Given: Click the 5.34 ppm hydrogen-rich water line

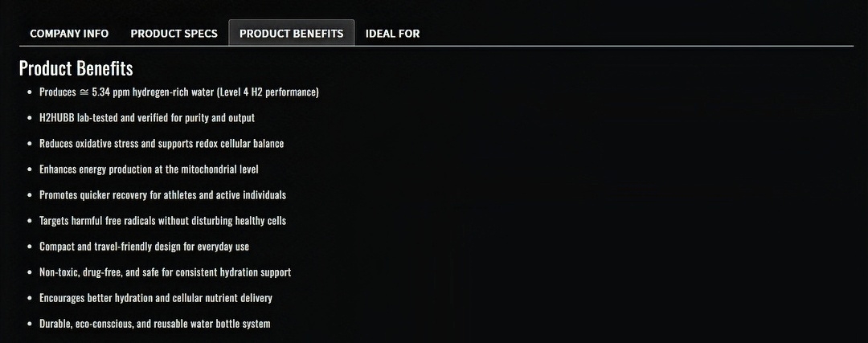Looking at the screenshot, I should coord(178,92).
